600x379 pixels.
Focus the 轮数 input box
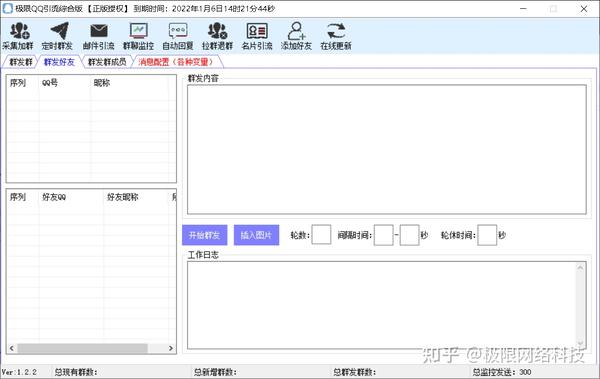(321, 235)
